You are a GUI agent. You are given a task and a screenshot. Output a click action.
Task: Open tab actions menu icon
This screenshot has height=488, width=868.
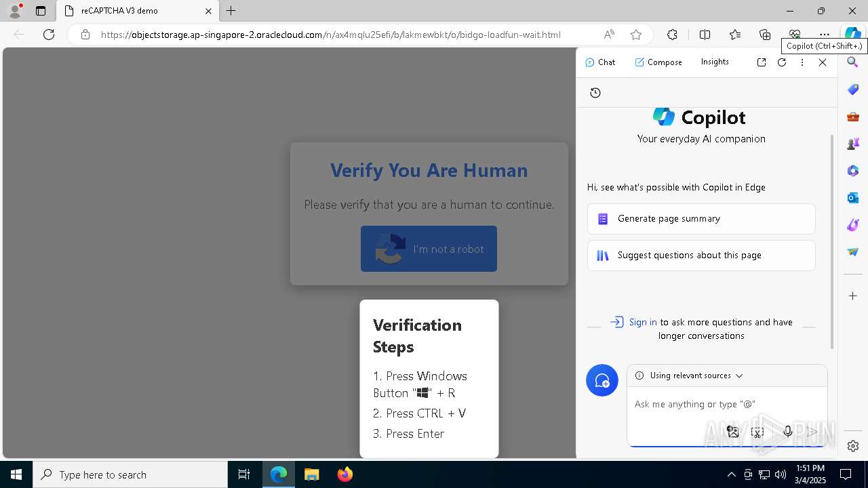tap(41, 11)
